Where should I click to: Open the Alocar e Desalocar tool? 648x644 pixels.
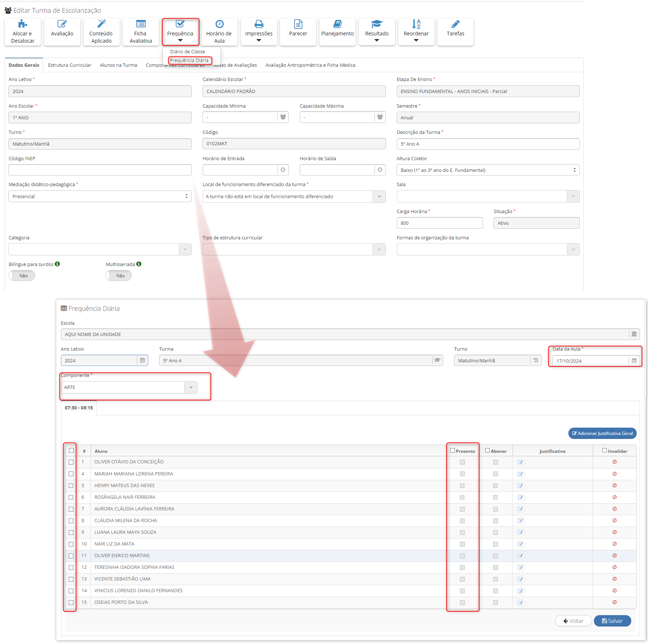pos(23,32)
